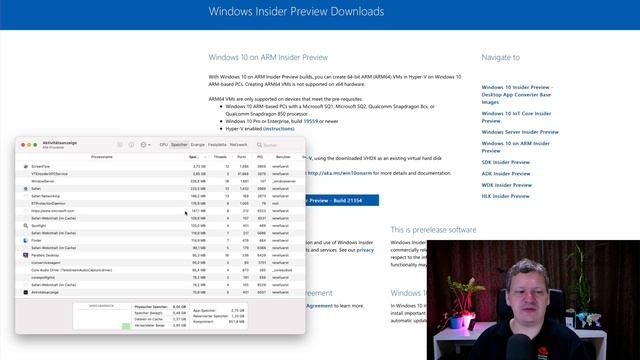Open Windows 10 on ARM Insider Preview sidebar link
This screenshot has width=640, height=360.
point(516,147)
